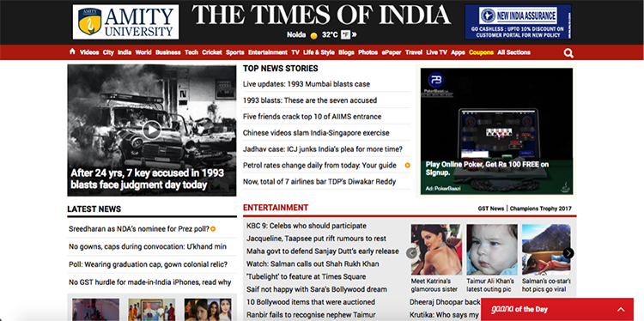
Task: Open 7 airlines bar Diwakar Reddy story
Action: pyautogui.click(x=319, y=181)
